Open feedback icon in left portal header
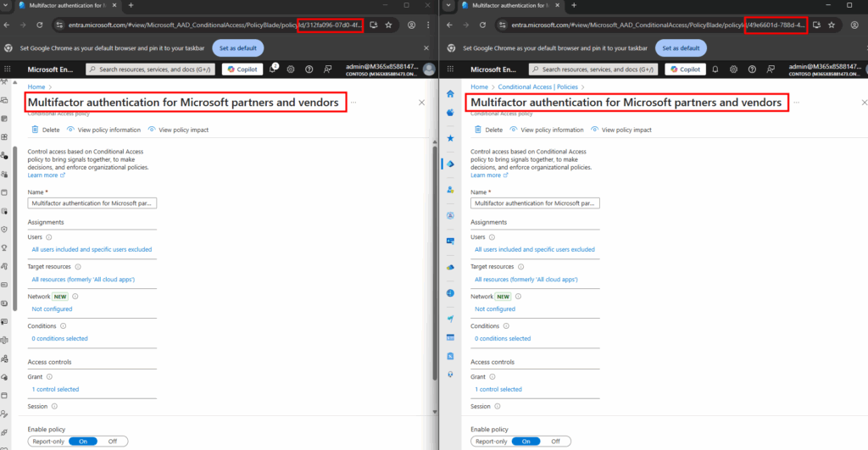 [327, 69]
